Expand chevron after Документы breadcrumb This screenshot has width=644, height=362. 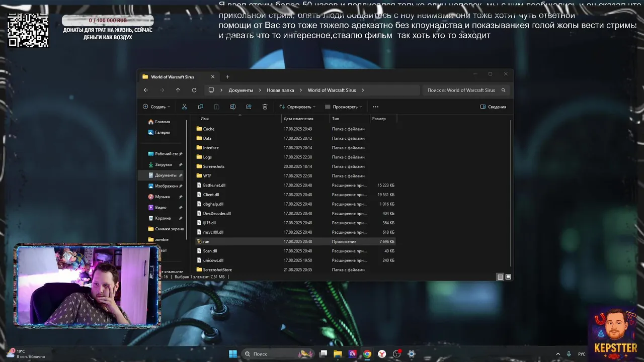pos(260,90)
